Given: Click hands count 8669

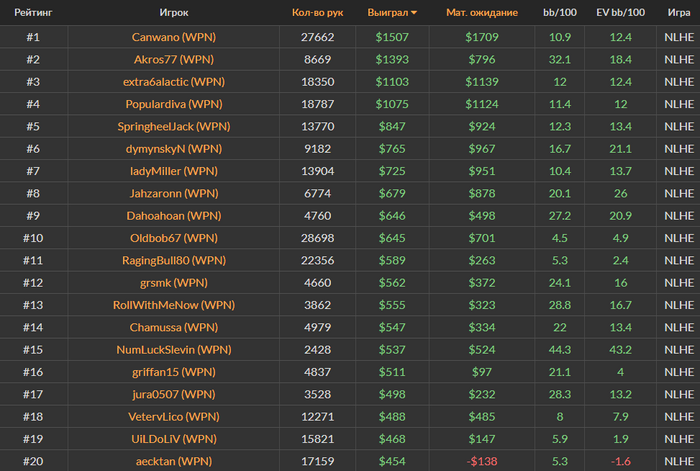Looking at the screenshot, I should tap(317, 59).
